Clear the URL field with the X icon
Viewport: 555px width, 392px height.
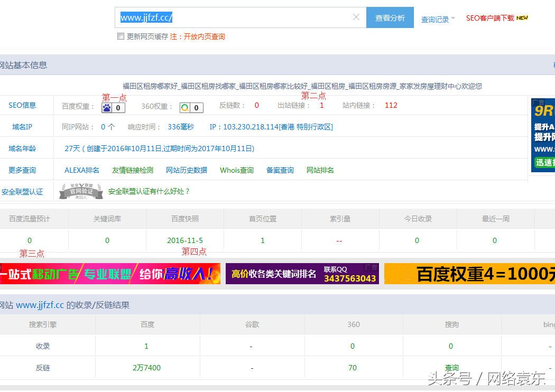(356, 17)
